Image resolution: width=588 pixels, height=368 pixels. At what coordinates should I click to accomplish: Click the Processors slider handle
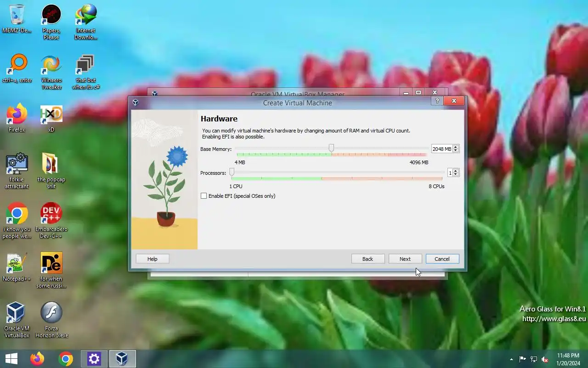(232, 172)
